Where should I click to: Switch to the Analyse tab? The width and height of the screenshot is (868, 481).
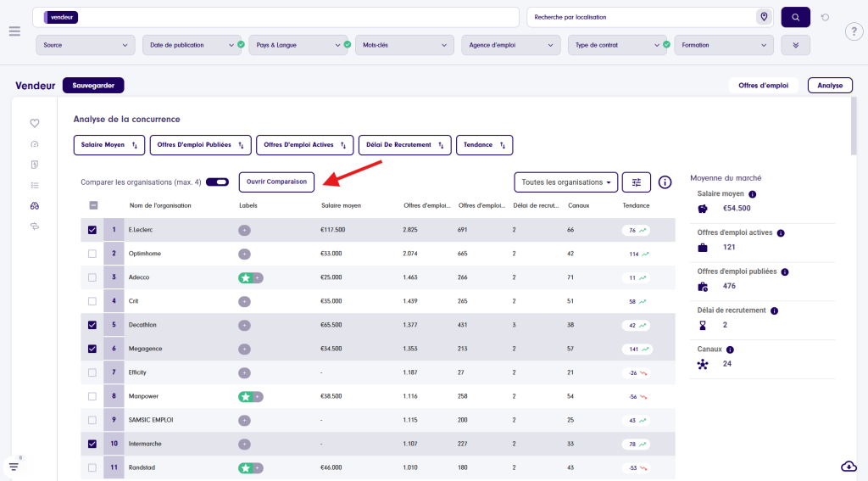(829, 86)
